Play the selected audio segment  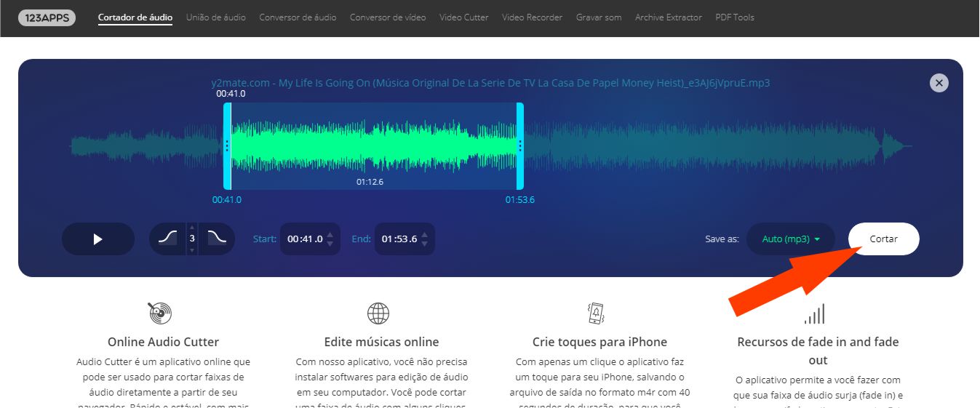click(98, 239)
